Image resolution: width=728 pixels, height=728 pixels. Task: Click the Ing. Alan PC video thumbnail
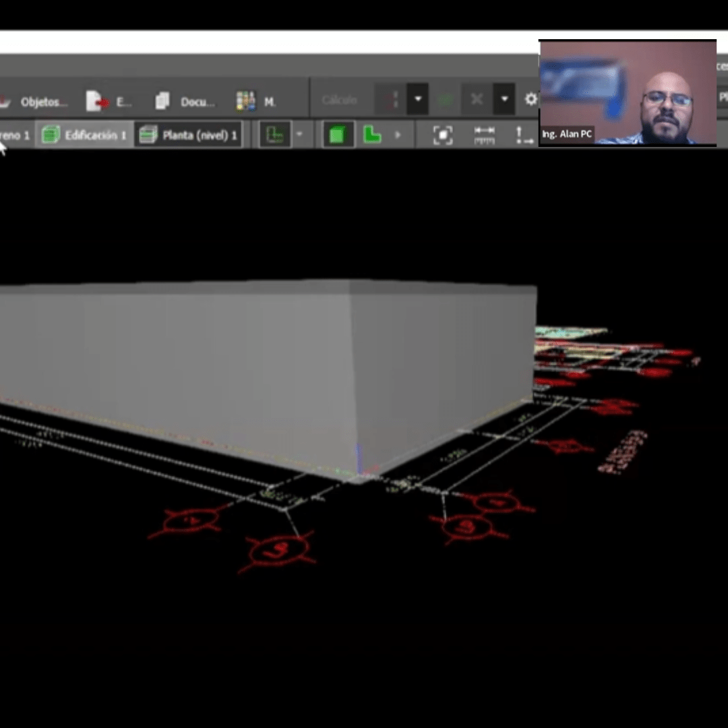[628, 92]
